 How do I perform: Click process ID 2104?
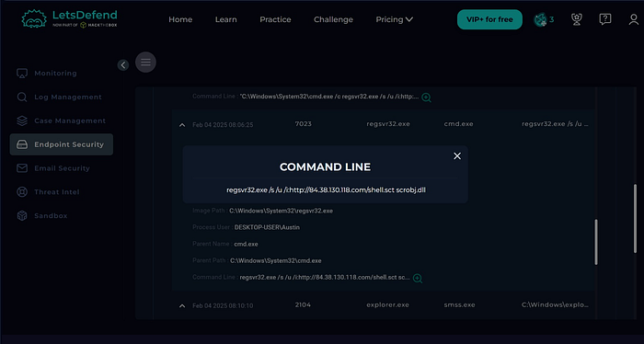point(303,305)
